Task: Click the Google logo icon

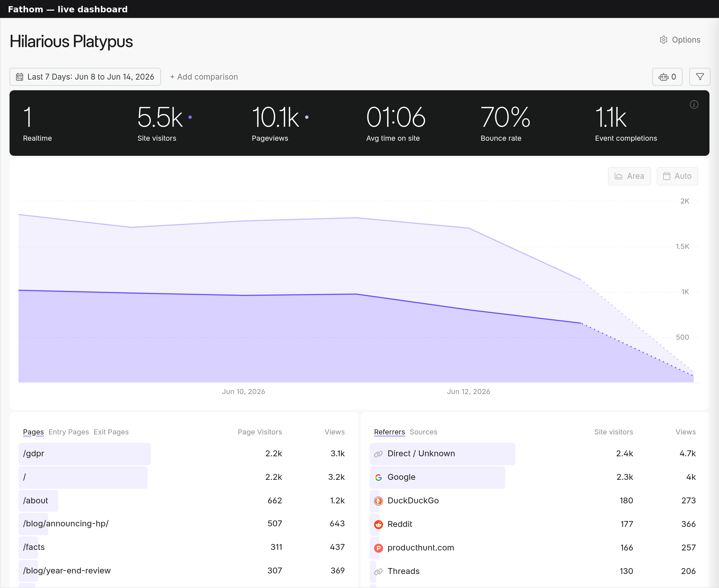Action: click(379, 478)
